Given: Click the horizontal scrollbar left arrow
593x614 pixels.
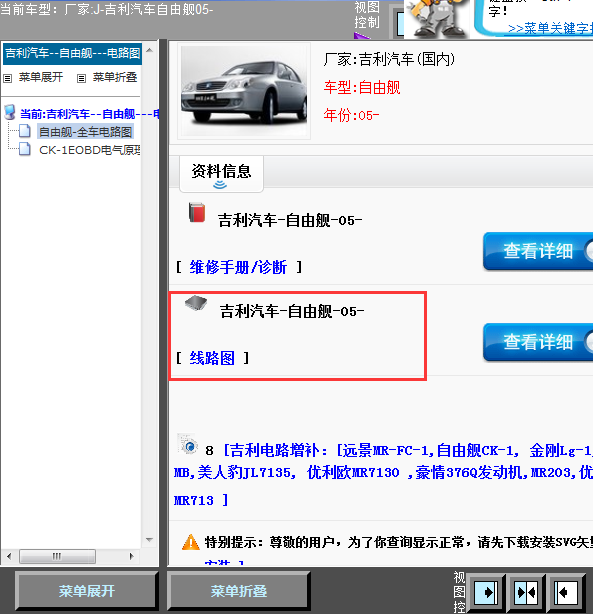Looking at the screenshot, I should point(9,556).
